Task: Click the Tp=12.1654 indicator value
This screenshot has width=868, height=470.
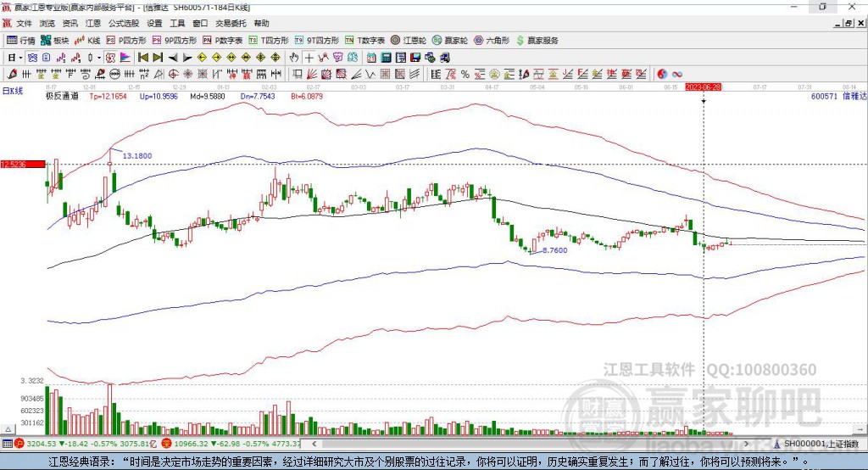Action: pyautogui.click(x=108, y=96)
